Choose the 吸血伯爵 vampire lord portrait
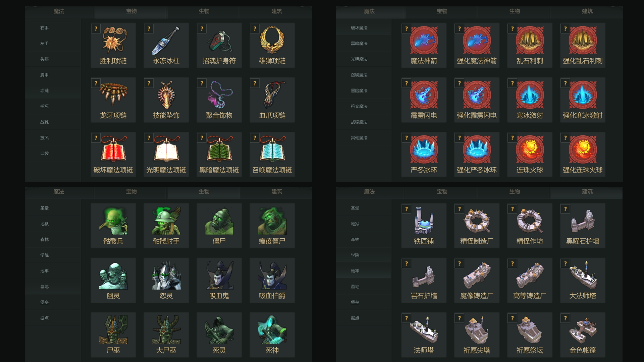Screen dimensions: 644x362 point(272,276)
